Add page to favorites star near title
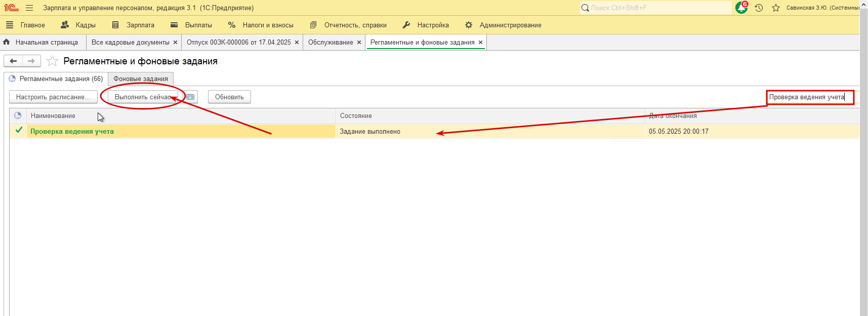 (x=52, y=61)
